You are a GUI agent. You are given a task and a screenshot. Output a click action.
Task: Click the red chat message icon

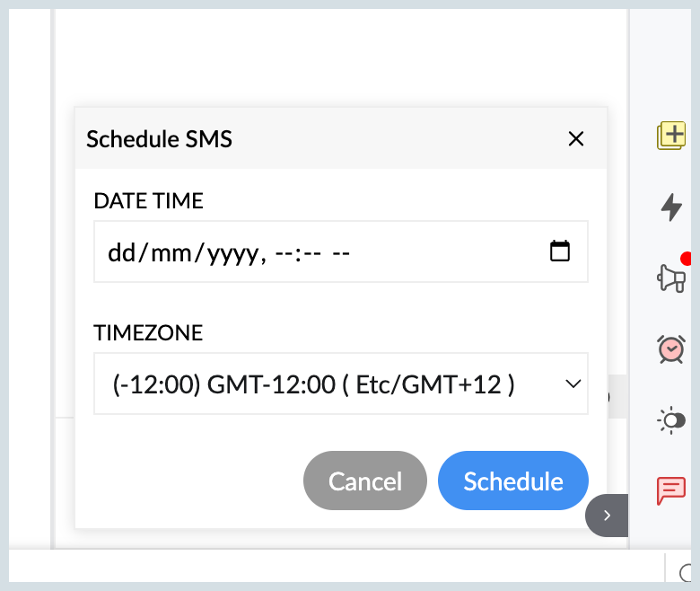[x=671, y=490]
